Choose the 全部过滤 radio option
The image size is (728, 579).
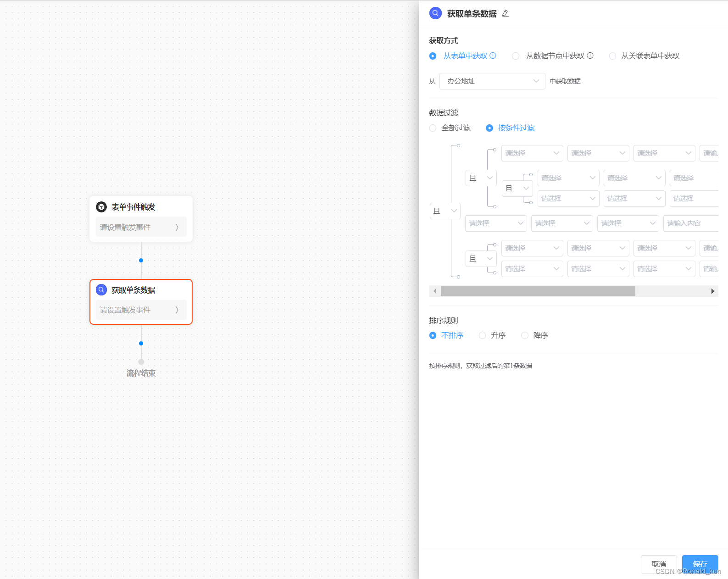tap(433, 128)
